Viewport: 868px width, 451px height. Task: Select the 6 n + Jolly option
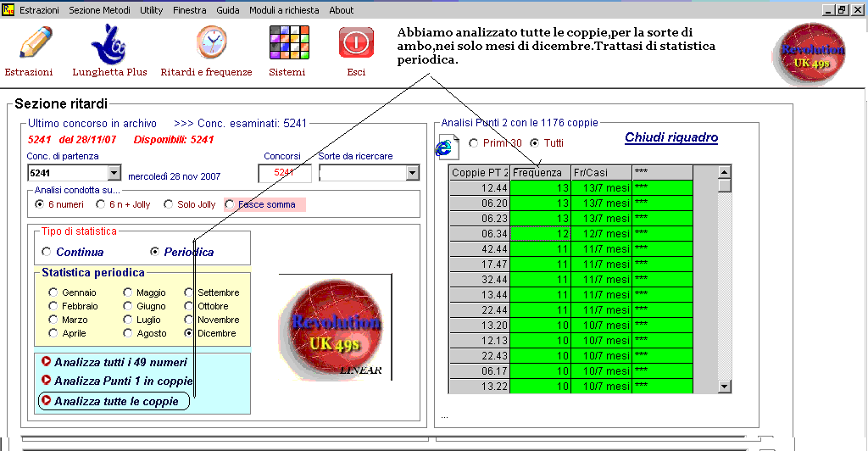pos(100,204)
